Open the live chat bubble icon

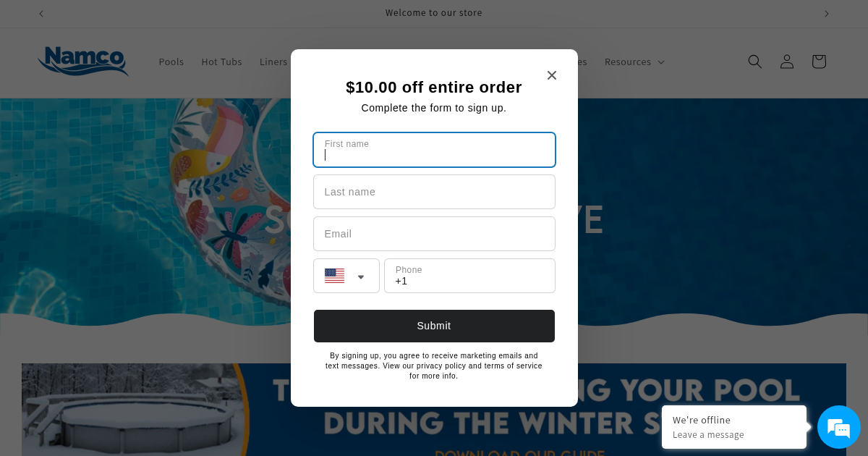pos(839,427)
